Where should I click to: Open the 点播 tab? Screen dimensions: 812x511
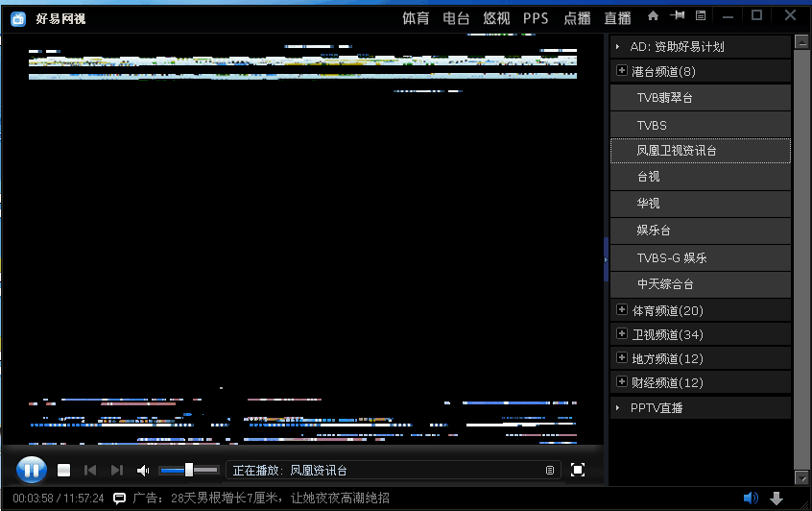click(578, 18)
